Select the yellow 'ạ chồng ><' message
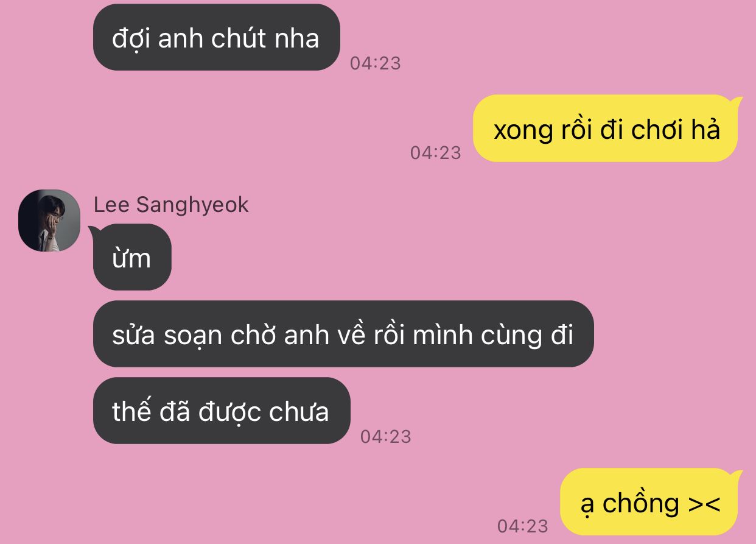 651,502
